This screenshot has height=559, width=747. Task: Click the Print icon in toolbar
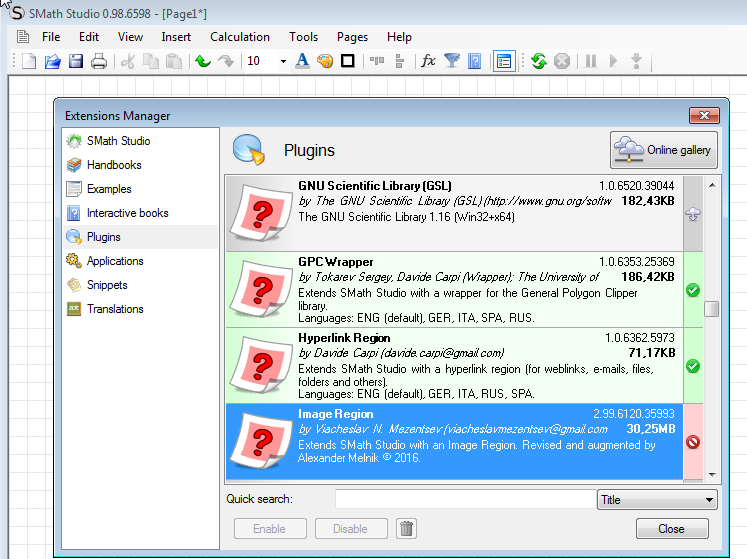(x=99, y=62)
